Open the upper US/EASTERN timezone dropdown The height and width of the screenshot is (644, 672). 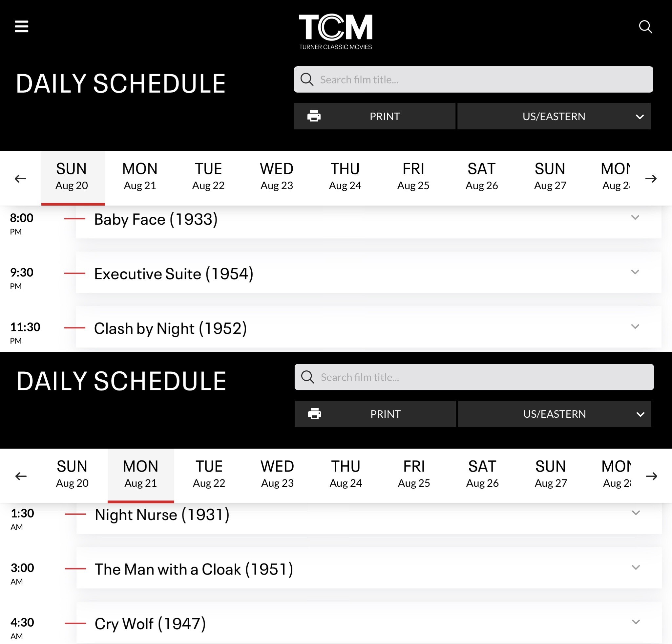tap(554, 116)
